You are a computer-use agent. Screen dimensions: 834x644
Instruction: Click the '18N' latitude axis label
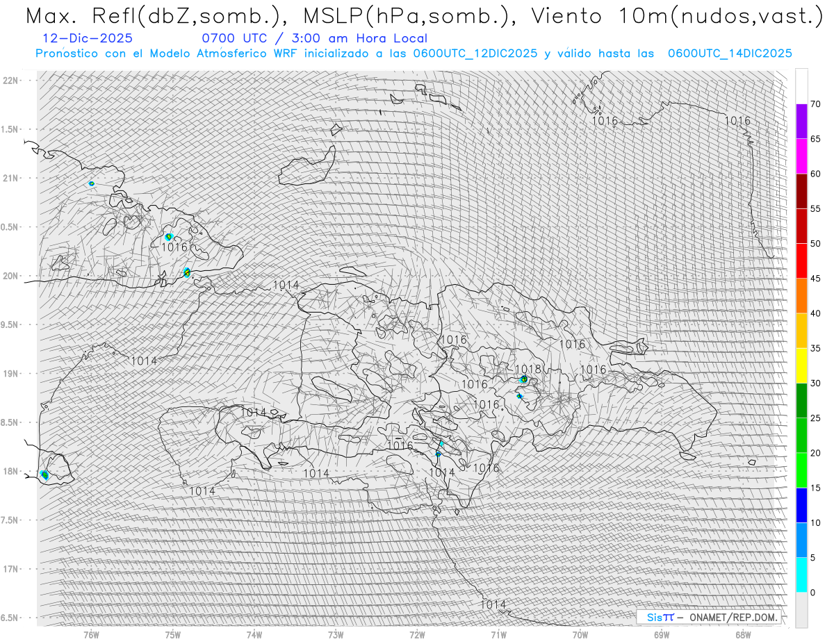[x=11, y=471]
